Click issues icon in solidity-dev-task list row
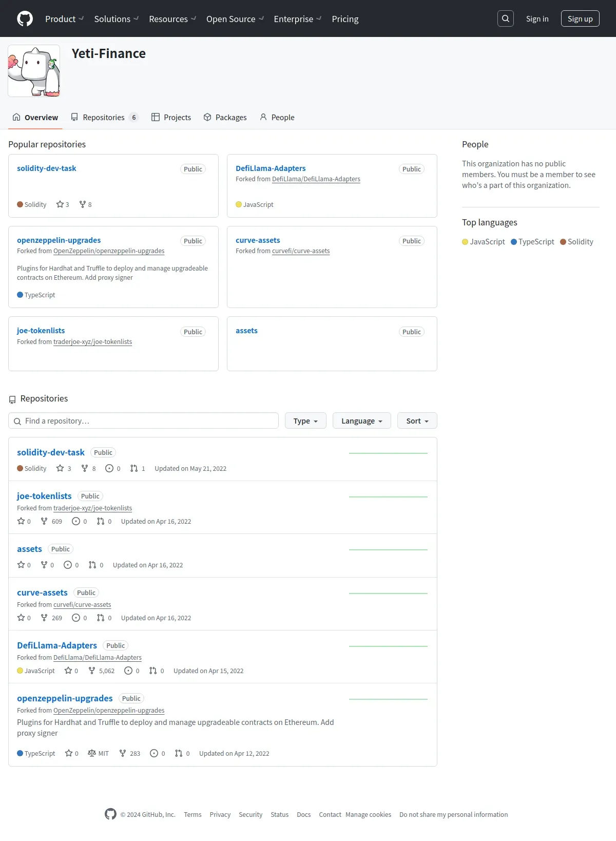Viewport: 616px width, 841px height. (x=109, y=468)
